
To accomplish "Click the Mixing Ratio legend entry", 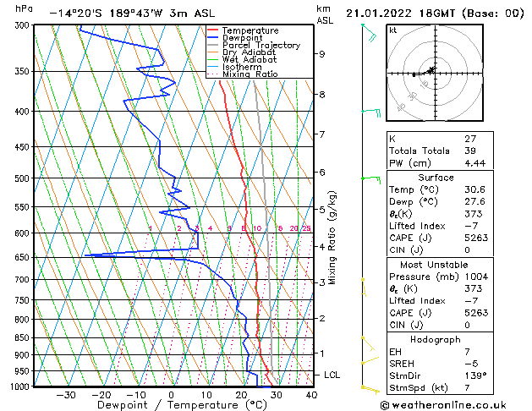I will point(243,74).
